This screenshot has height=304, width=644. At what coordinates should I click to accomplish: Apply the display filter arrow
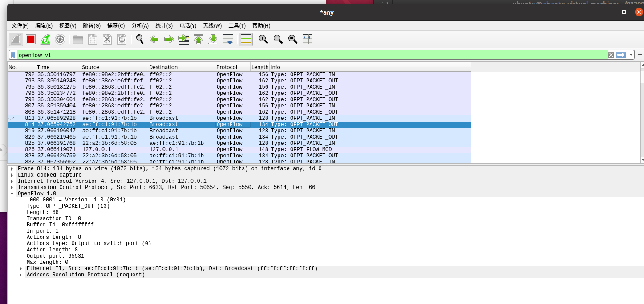(x=621, y=55)
